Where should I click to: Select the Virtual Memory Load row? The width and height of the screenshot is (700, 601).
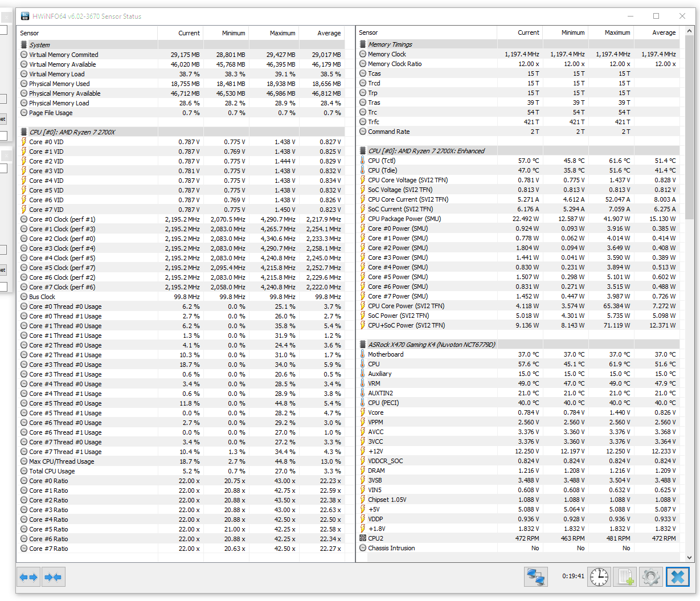[181, 74]
